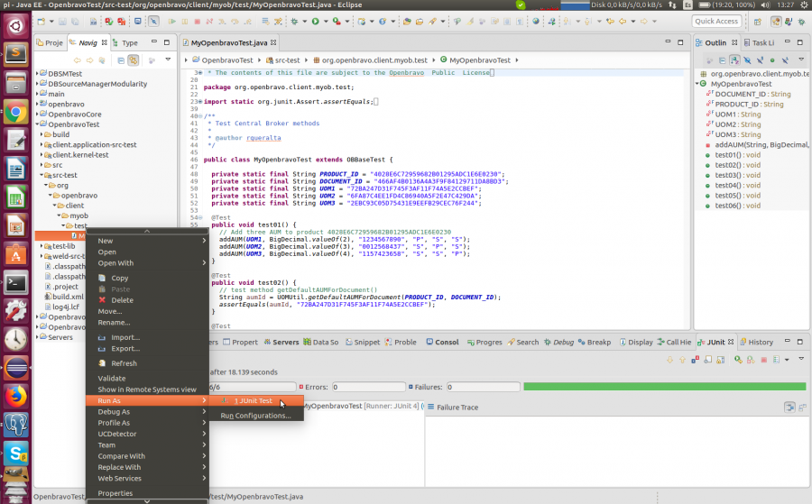Screen dimensions: 812x504
Task: Collapse the src-test folder in Navigator
Action: tap(43, 175)
